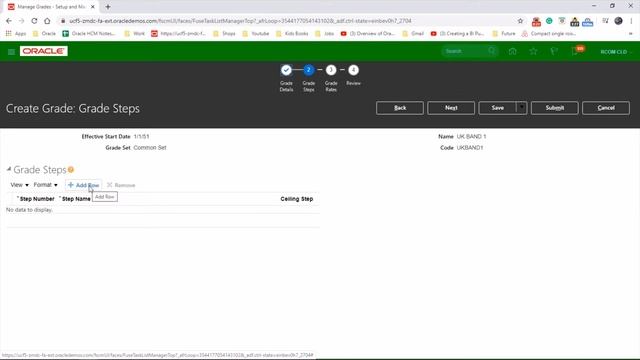This screenshot has height=360, width=640.
Task: Open the watchlist flag icon
Action: (554, 51)
